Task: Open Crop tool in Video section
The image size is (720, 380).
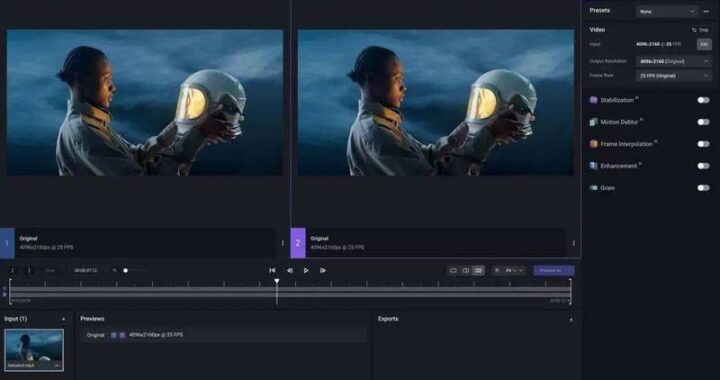Action: (x=701, y=30)
